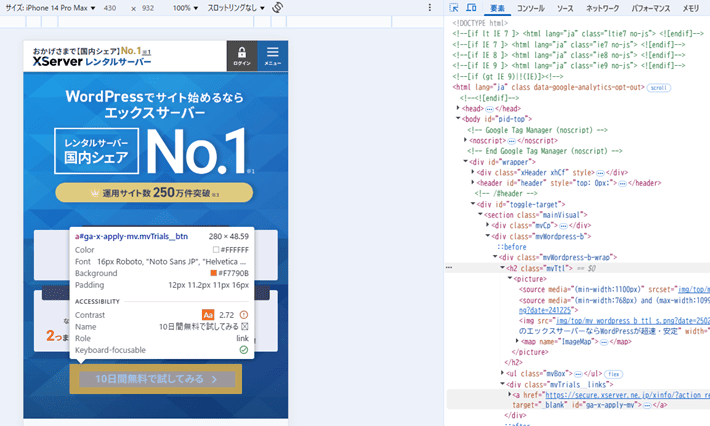Switch to the コンソール tab
Image resolution: width=710 pixels, height=426 pixels.
[531, 8]
